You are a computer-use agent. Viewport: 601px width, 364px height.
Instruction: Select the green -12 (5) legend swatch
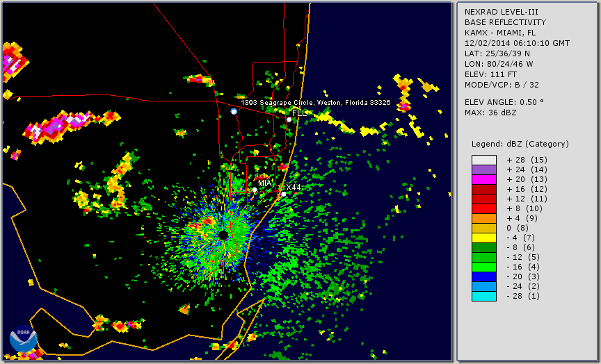483,257
